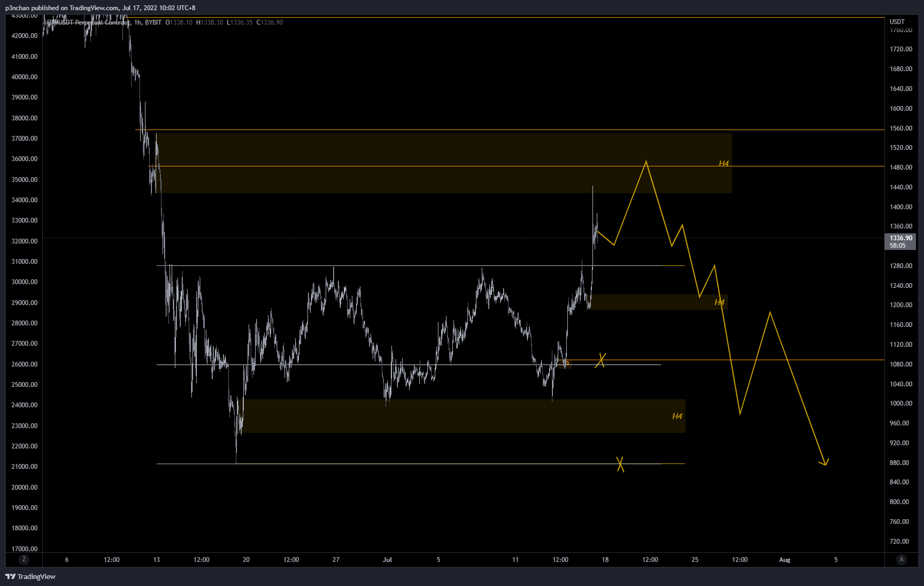Click the upper H4 zone label near 1480
This screenshot has width=924, height=586.
tap(723, 163)
